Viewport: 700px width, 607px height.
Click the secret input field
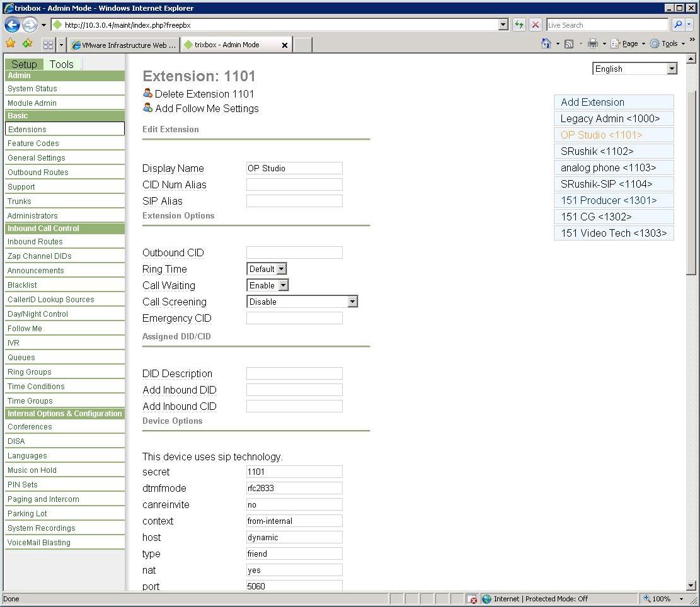pos(294,472)
